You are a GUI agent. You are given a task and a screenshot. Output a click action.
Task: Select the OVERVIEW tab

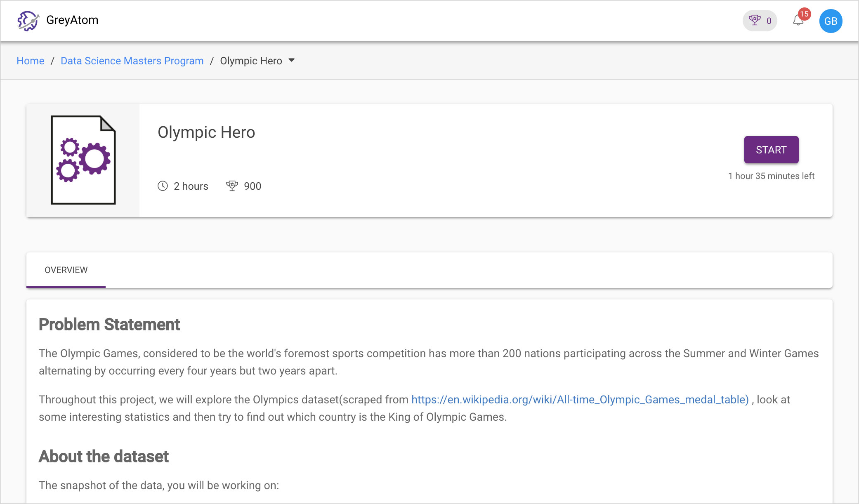pos(66,270)
